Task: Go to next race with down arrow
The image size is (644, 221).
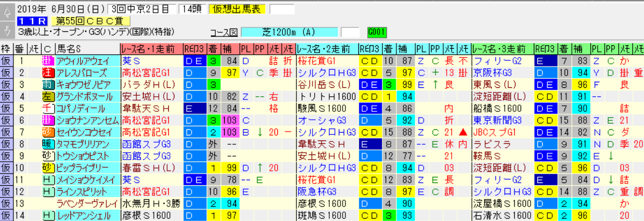Action: click(7, 30)
